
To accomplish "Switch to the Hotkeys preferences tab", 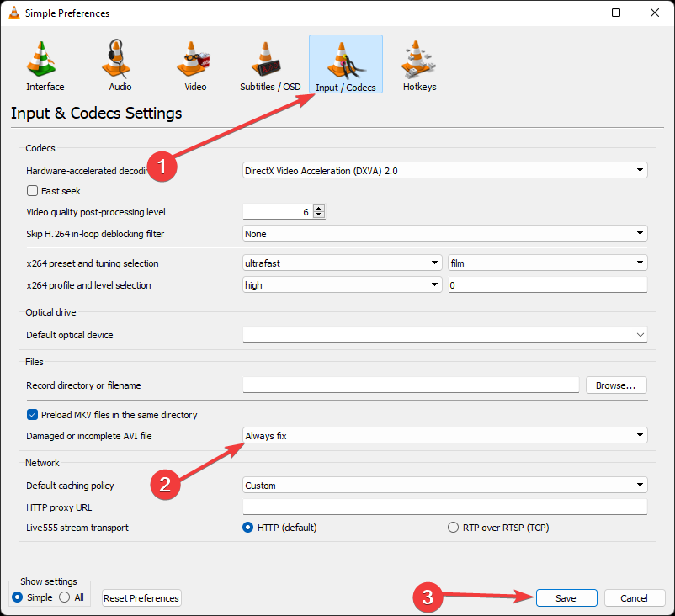I will (x=418, y=63).
